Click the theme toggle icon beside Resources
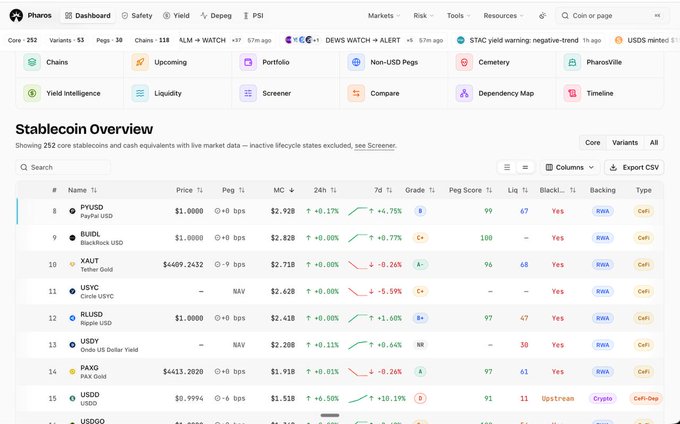 [x=542, y=16]
